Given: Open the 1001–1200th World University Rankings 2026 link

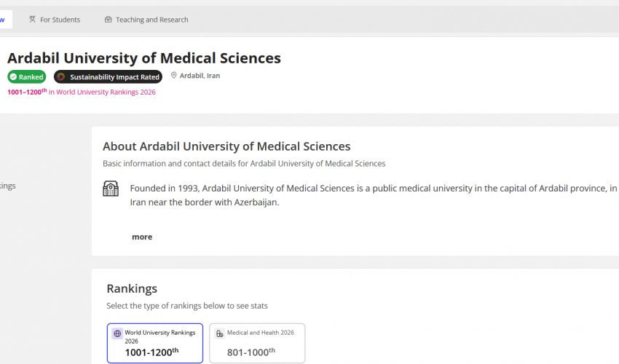Looking at the screenshot, I should point(82,92).
